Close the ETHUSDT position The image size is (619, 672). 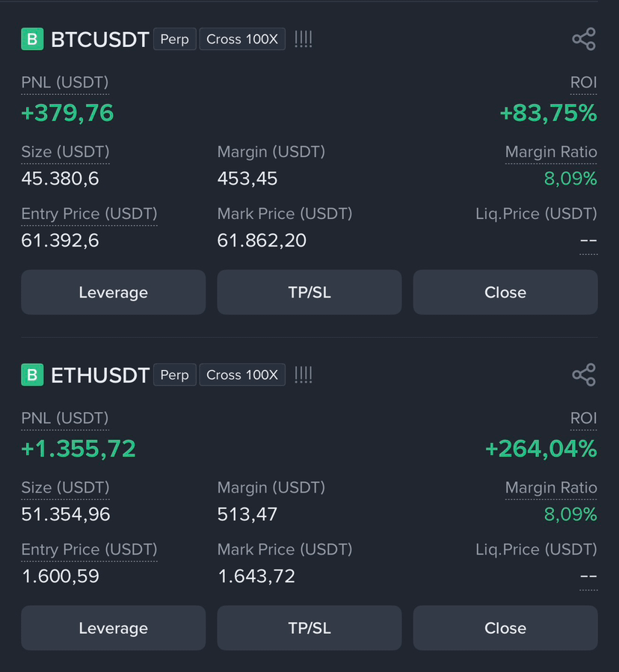(x=505, y=628)
